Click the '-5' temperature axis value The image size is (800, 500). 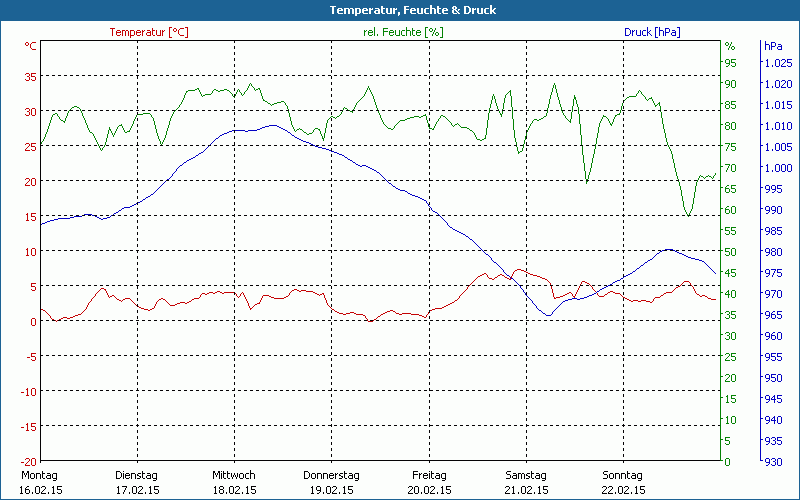coord(31,357)
